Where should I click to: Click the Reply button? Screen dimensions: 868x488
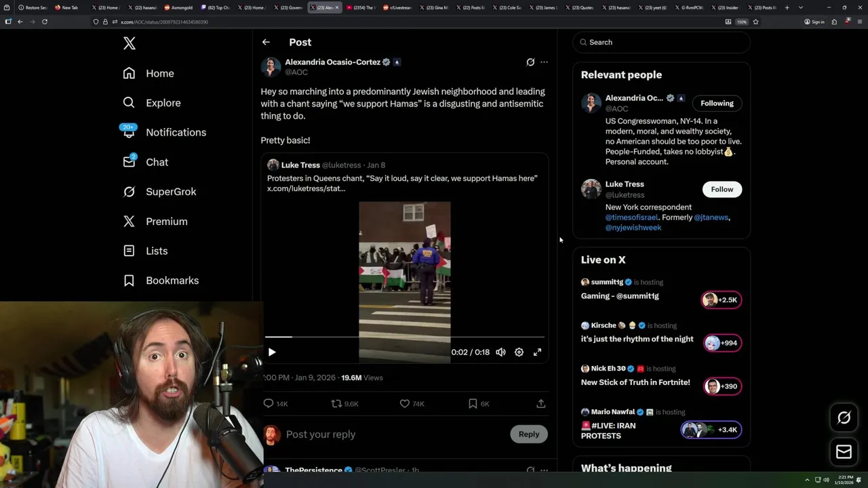pos(529,434)
